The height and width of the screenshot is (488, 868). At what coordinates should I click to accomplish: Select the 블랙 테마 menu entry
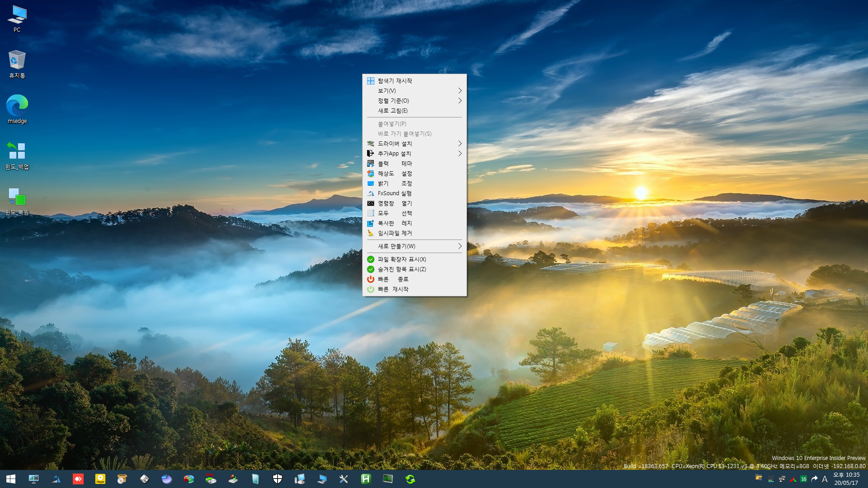pyautogui.click(x=415, y=164)
